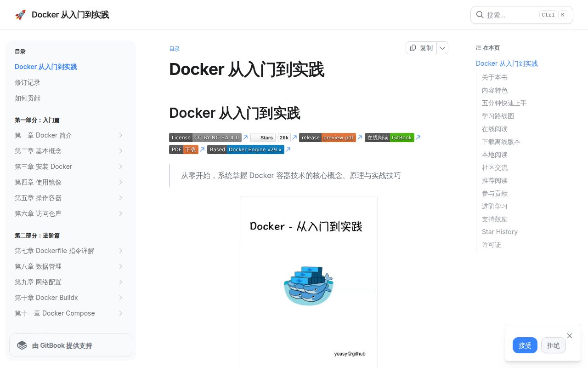Click external link arrow after License badge
588x368 pixels.
point(245,137)
